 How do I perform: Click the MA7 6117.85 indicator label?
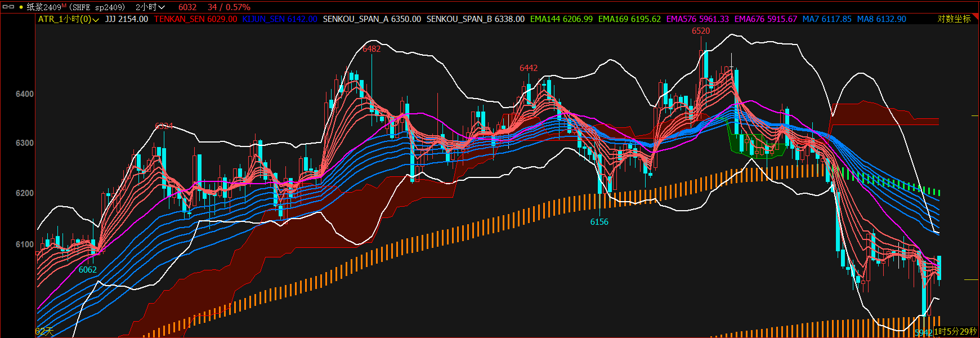[x=826, y=19]
